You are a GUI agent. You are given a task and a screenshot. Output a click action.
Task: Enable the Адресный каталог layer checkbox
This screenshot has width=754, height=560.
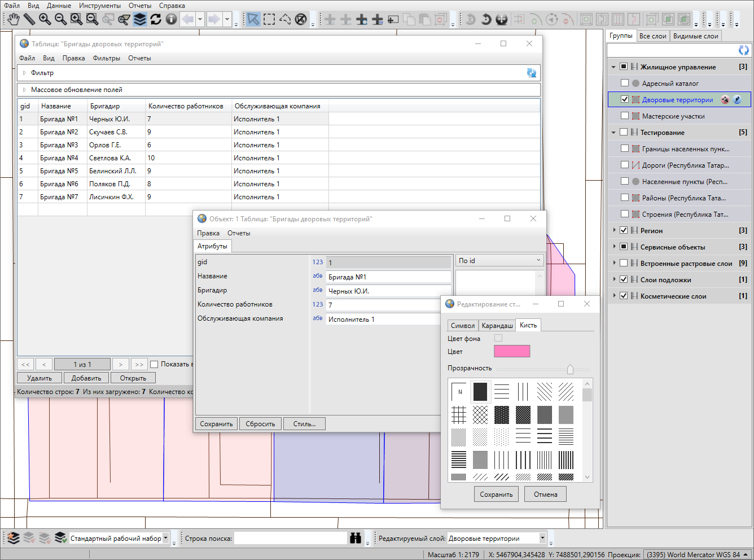[x=624, y=83]
